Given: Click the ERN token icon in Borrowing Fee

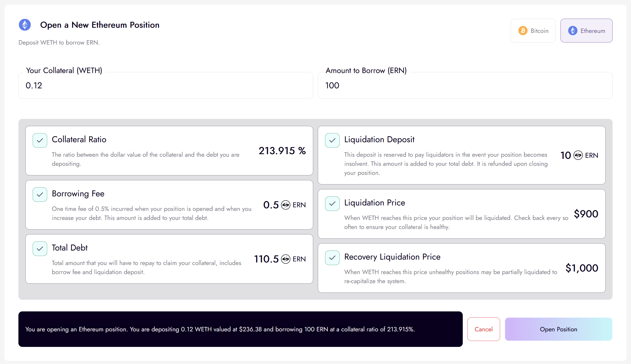Looking at the screenshot, I should (x=286, y=205).
